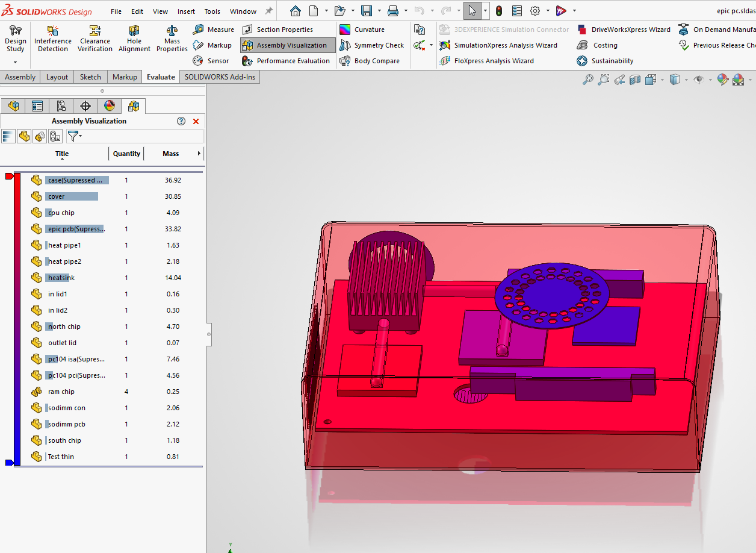This screenshot has height=553, width=756.
Task: Expand the Design Study dropdown arrow
Action: (16, 62)
